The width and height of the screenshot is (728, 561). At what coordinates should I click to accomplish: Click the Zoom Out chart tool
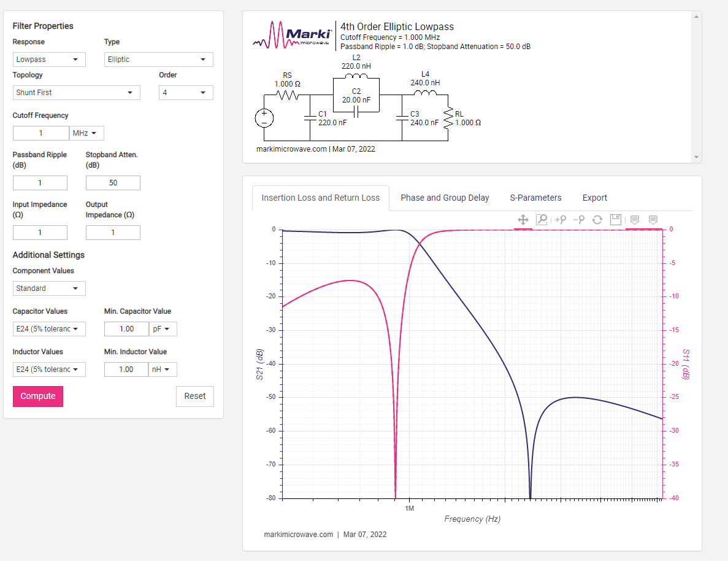click(x=578, y=220)
